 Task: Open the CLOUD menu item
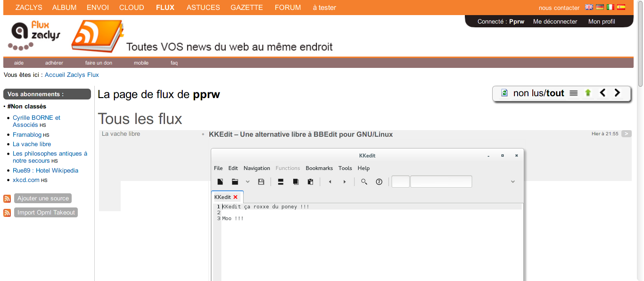(132, 8)
